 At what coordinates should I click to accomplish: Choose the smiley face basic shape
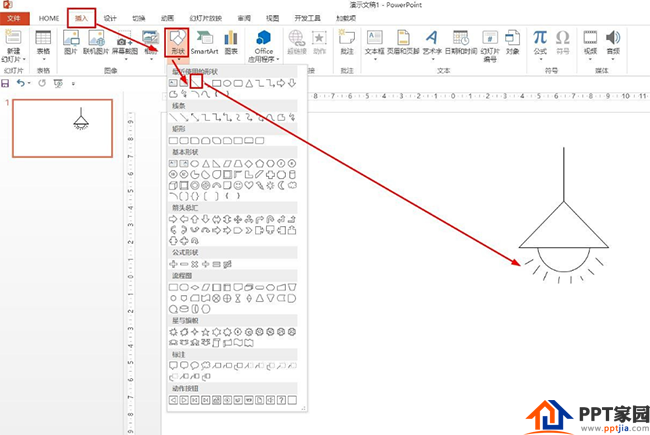(238, 185)
